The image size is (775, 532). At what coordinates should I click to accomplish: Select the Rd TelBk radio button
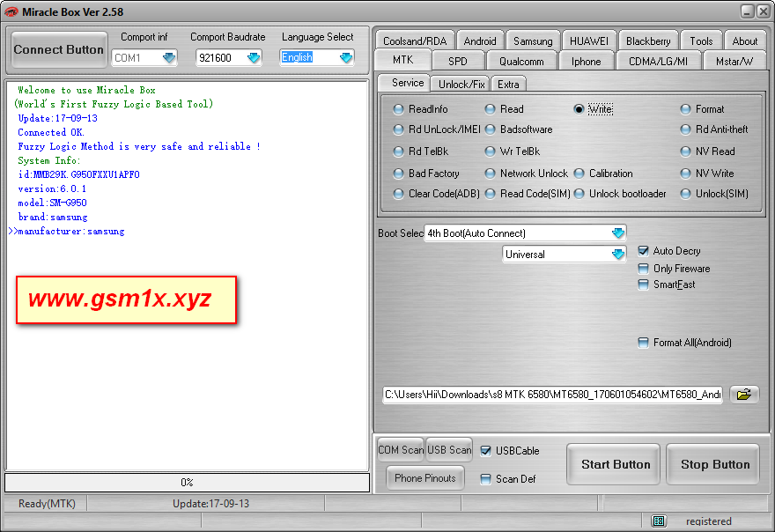click(x=398, y=151)
